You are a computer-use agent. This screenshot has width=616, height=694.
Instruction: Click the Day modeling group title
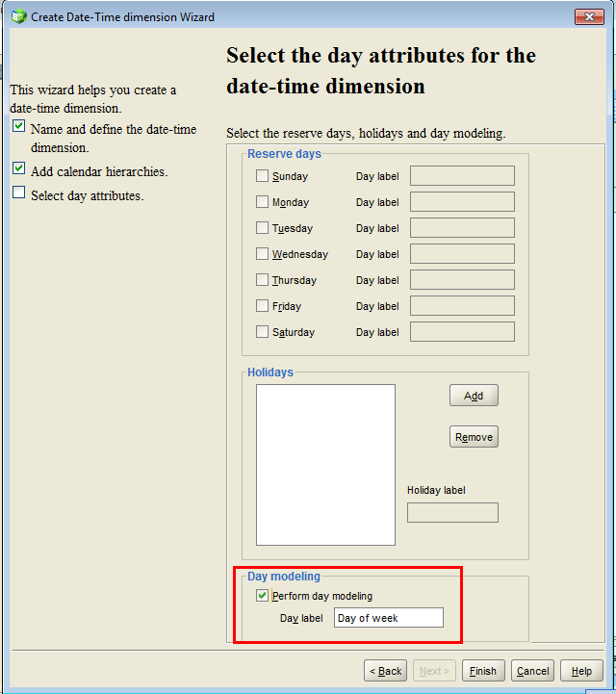pyautogui.click(x=283, y=577)
